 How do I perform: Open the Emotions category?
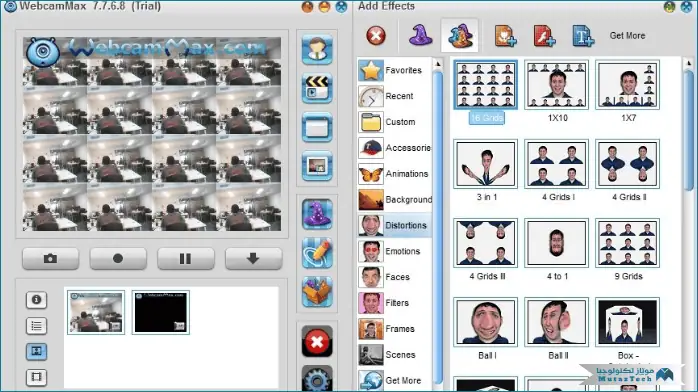(394, 251)
